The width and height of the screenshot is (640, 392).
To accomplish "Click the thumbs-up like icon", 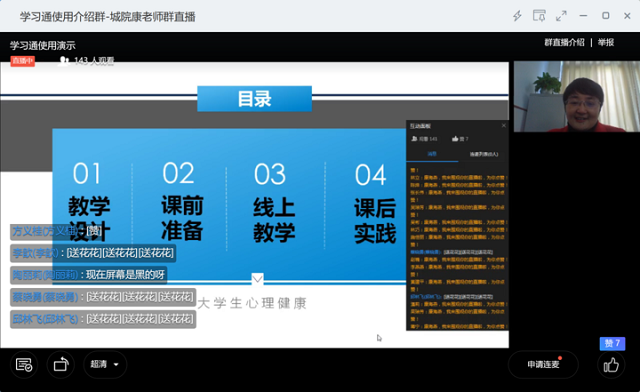I will (611, 365).
